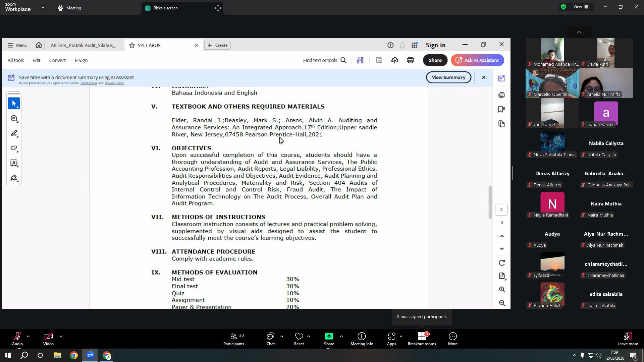
Task: Open the fill and sign stamp tool
Action: click(x=14, y=178)
